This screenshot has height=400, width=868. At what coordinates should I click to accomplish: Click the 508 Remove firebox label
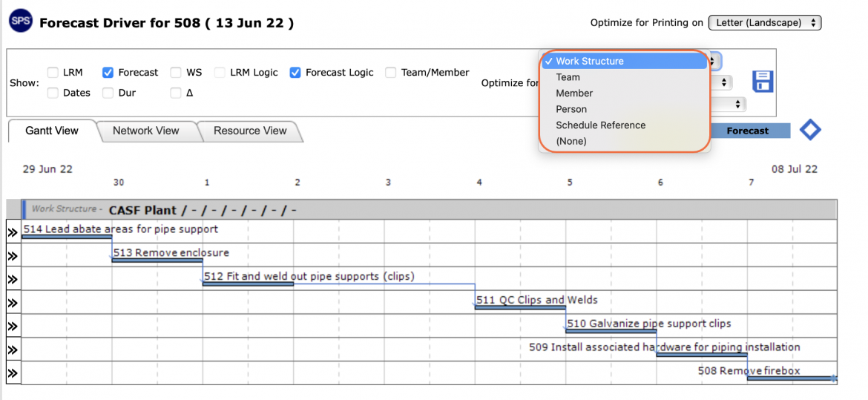749,370
